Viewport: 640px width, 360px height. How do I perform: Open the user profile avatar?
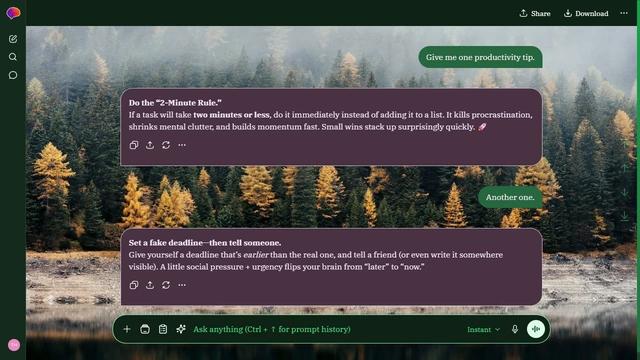click(14, 345)
